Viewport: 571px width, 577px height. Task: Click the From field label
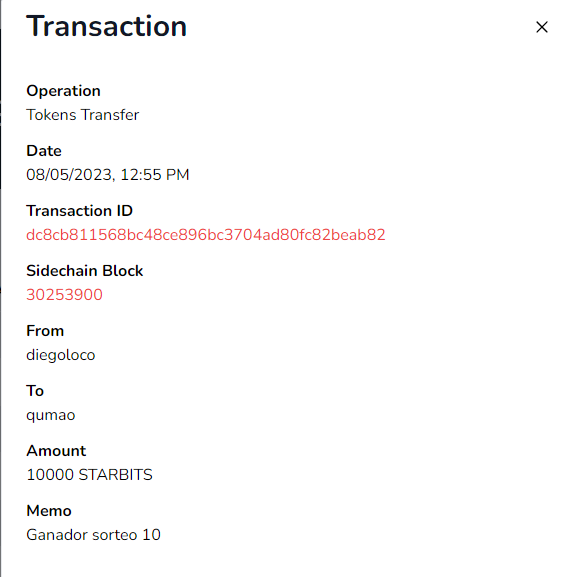[x=45, y=331]
